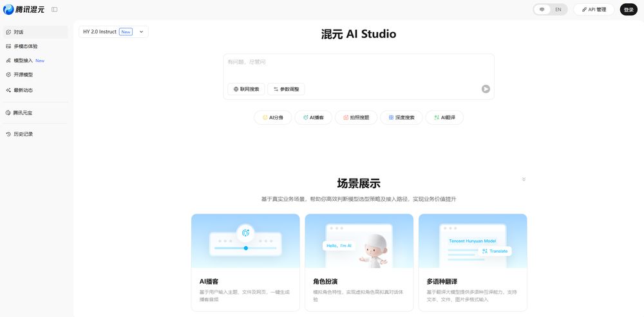Switch the language to EN

558,10
